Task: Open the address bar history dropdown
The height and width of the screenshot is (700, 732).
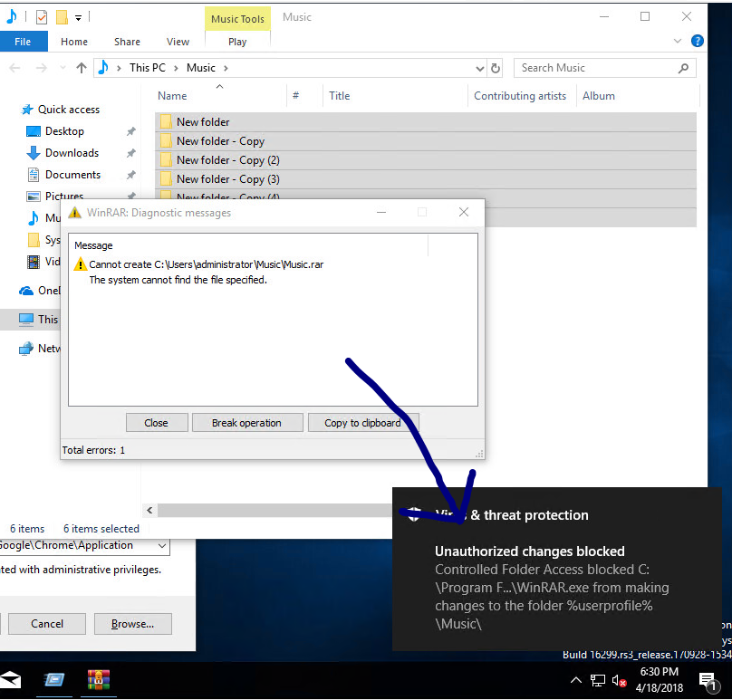Action: click(x=479, y=69)
